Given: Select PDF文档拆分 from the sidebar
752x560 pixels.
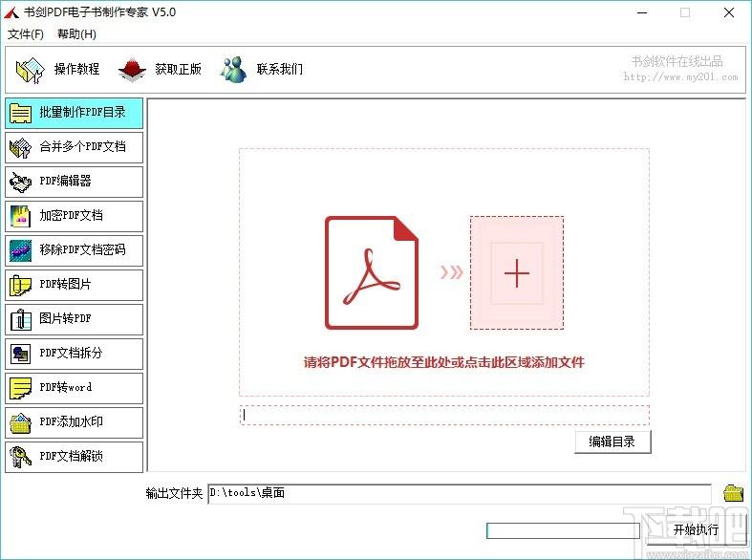Looking at the screenshot, I should click(74, 354).
